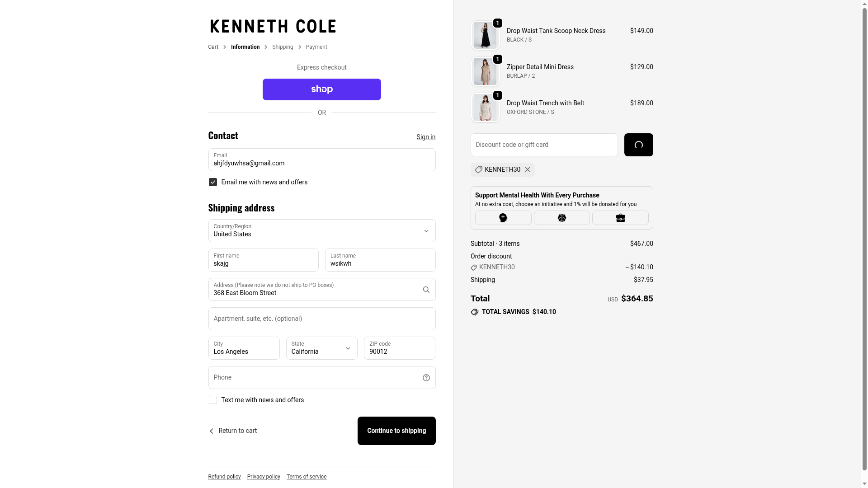The image size is (868, 488).
Task: Go to Cart breadcrumb step
Action: (x=213, y=47)
